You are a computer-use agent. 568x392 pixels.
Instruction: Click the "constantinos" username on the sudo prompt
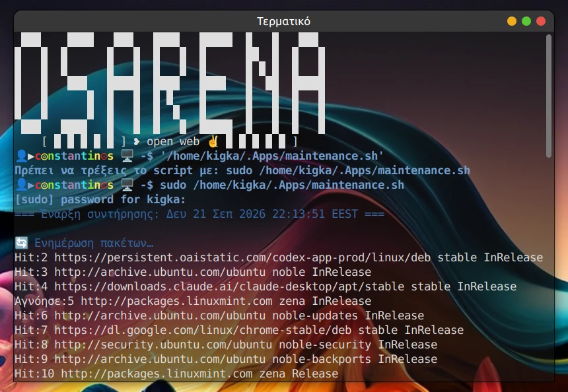74,185
